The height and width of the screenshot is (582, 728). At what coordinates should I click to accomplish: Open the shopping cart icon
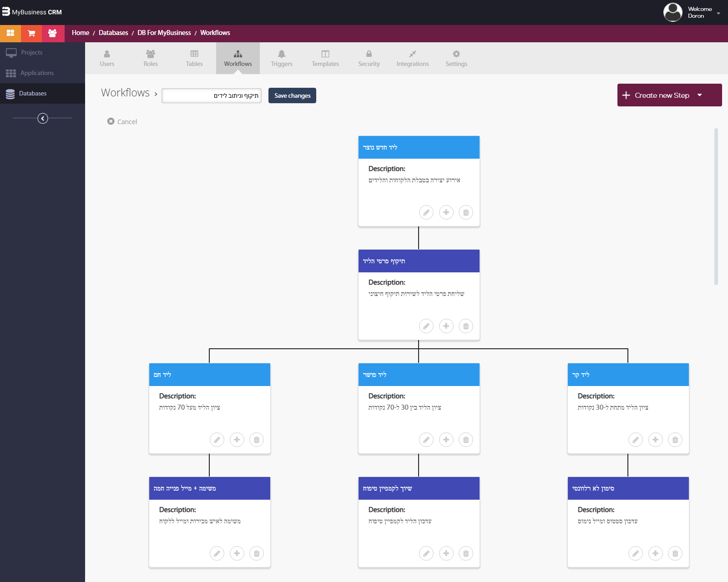click(x=31, y=33)
